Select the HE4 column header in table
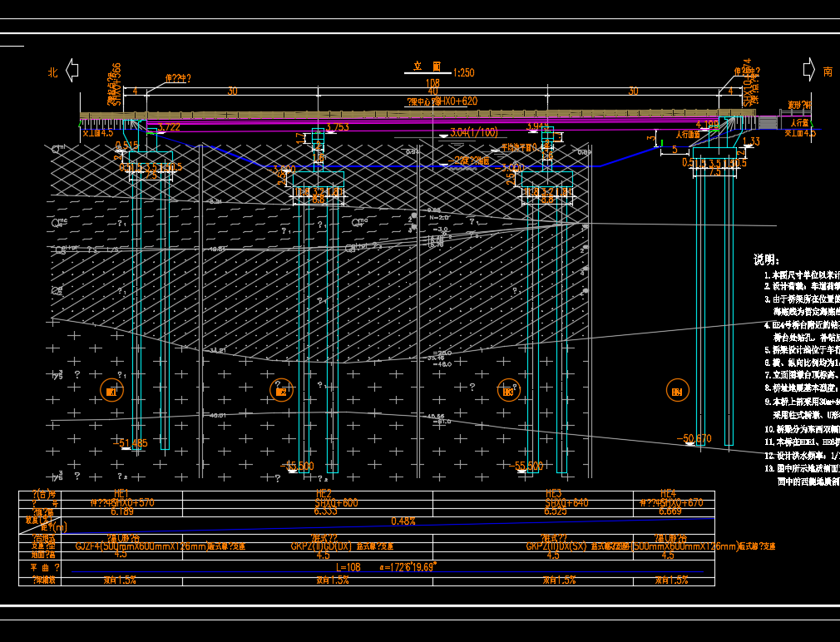Viewport: 840px width, 642px height. [x=668, y=493]
